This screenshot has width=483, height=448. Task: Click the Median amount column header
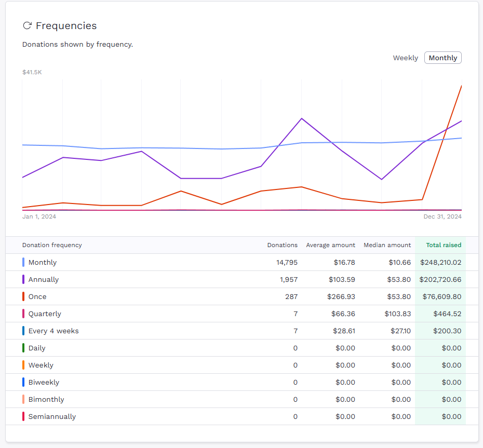(387, 245)
